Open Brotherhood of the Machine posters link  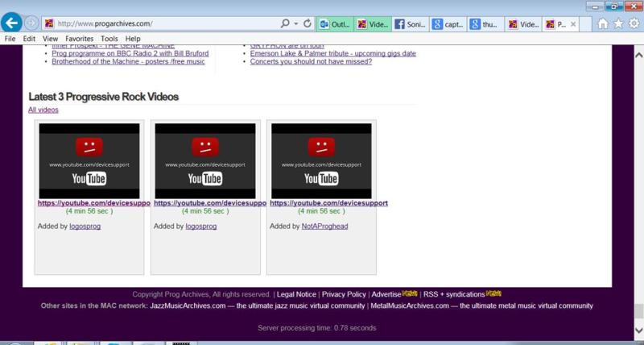coord(128,62)
